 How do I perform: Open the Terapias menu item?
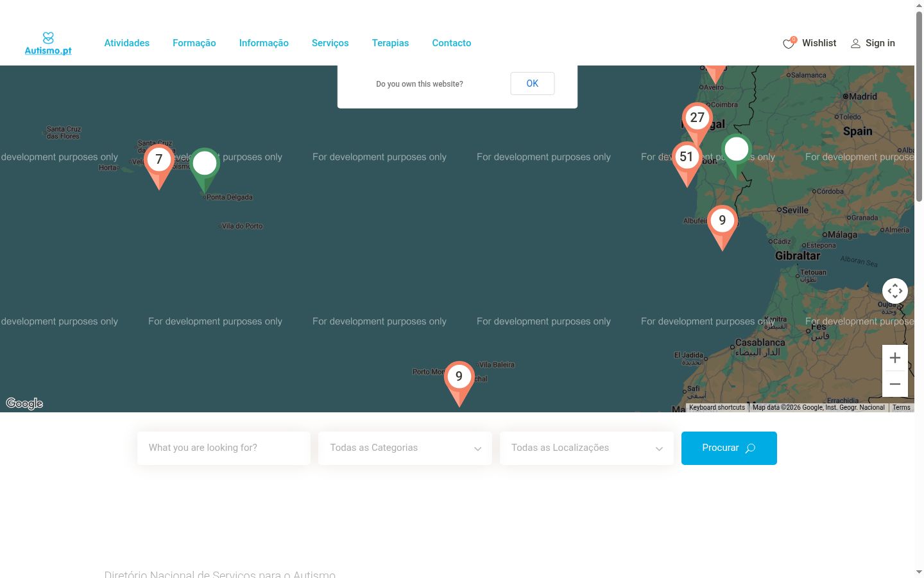tap(390, 43)
